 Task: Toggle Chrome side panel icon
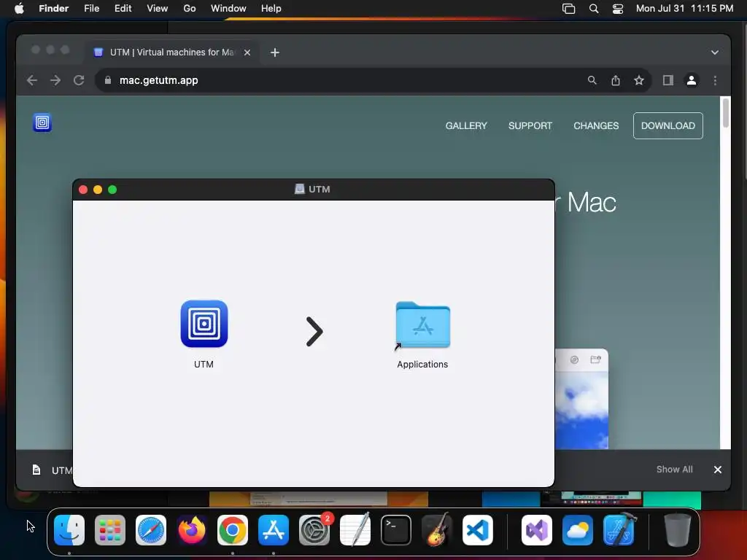tap(668, 80)
